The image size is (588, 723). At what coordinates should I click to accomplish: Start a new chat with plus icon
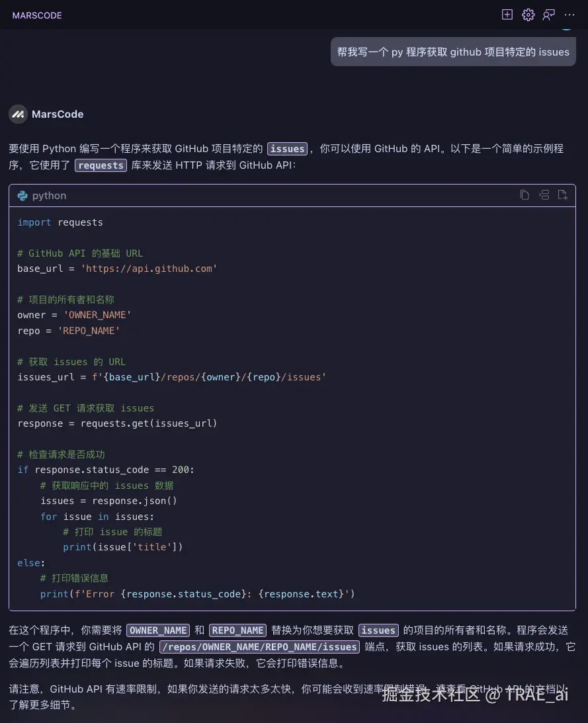(507, 15)
